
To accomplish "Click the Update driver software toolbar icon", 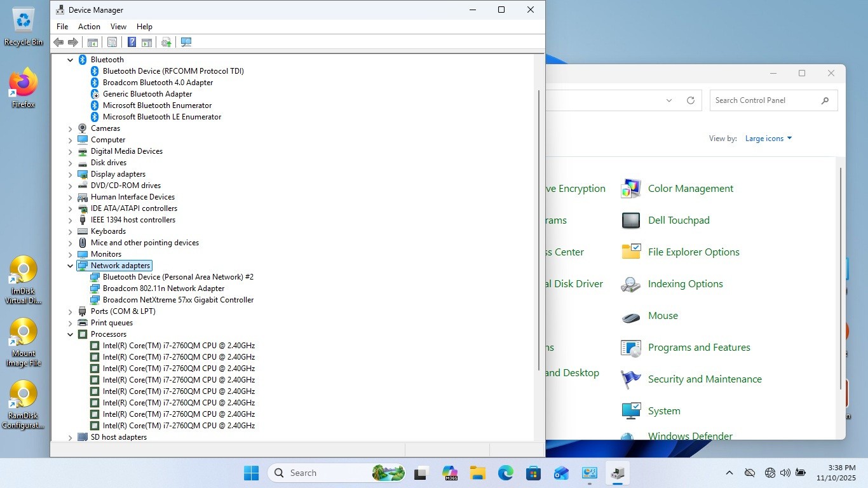I will coord(166,42).
